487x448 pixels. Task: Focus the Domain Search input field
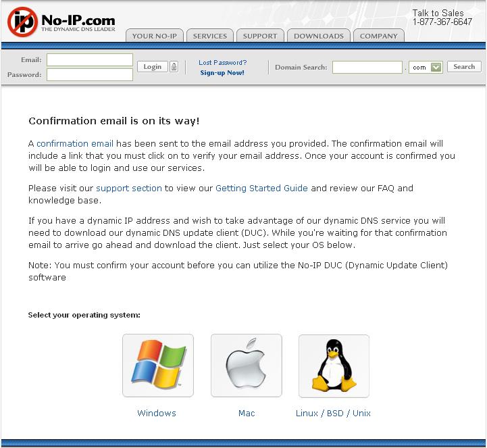367,67
